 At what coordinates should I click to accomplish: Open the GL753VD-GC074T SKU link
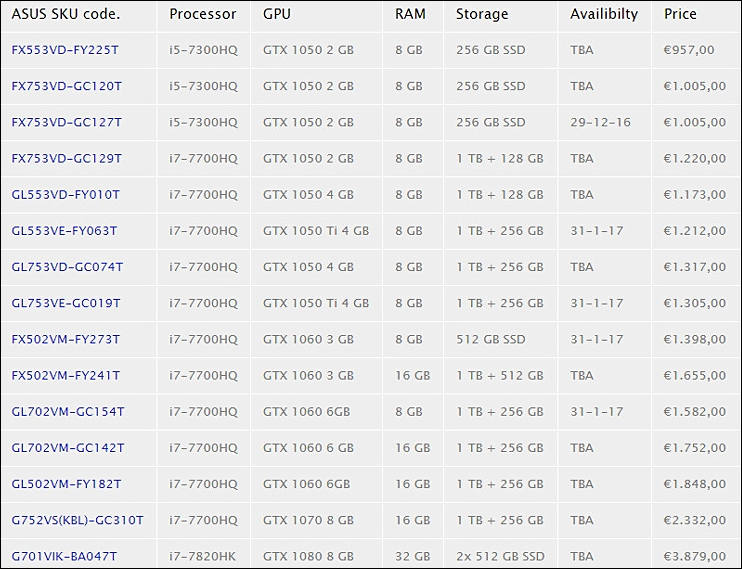click(x=67, y=267)
